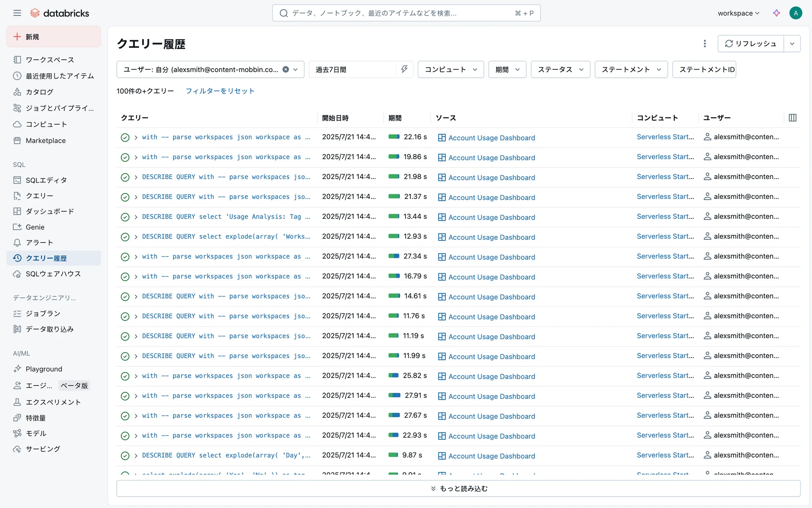The width and height of the screenshot is (812, 508).
Task: Click the kebab menu beside refresh
Action: pyautogui.click(x=705, y=44)
